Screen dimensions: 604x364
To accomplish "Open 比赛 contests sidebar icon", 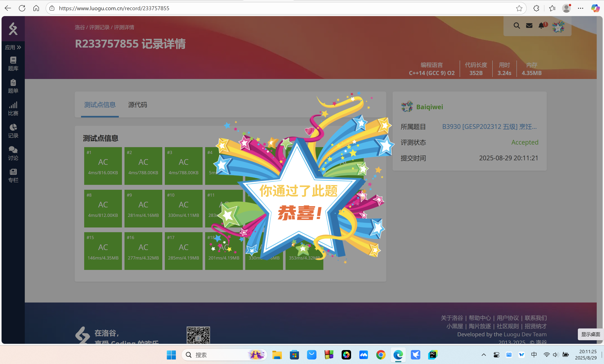I will [13, 108].
